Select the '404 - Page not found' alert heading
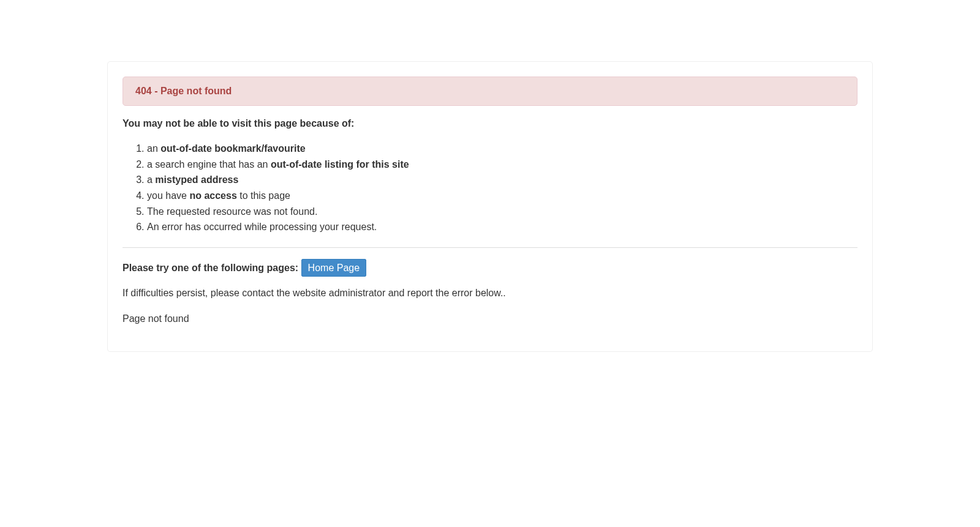This screenshot has width=980, height=527. pos(183,91)
